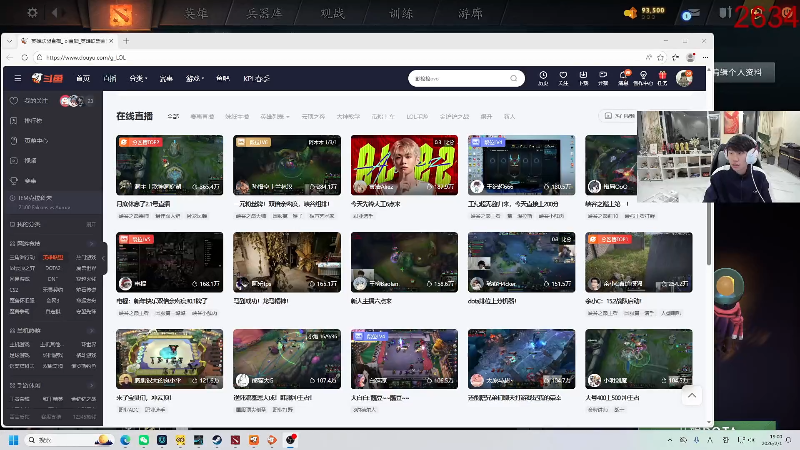Expand 单机热游 sidebar section arrow
800x450 pixels.
tap(92, 331)
